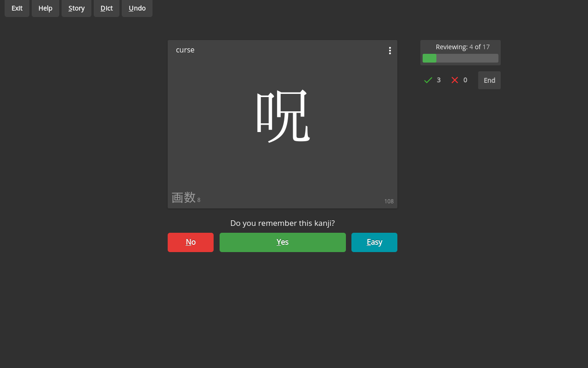Answer Yes that you remember

[x=283, y=242]
